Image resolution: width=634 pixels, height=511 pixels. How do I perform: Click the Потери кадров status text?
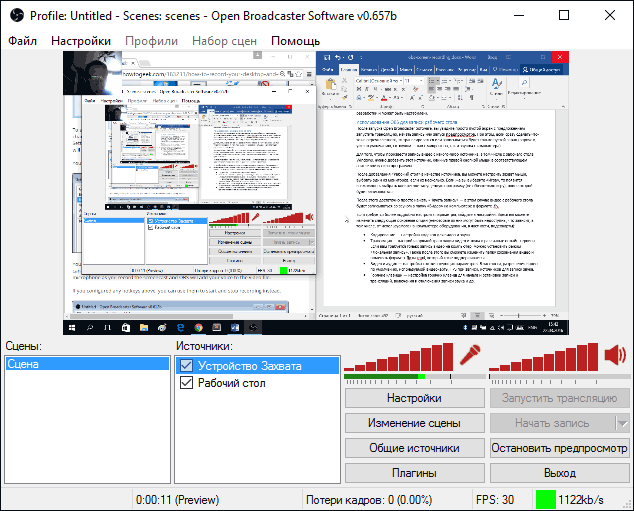[x=369, y=500]
